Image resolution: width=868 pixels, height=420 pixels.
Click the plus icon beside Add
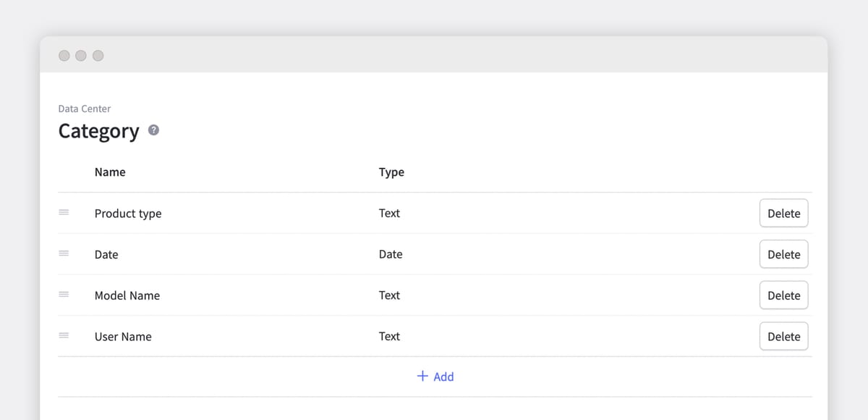pos(422,377)
